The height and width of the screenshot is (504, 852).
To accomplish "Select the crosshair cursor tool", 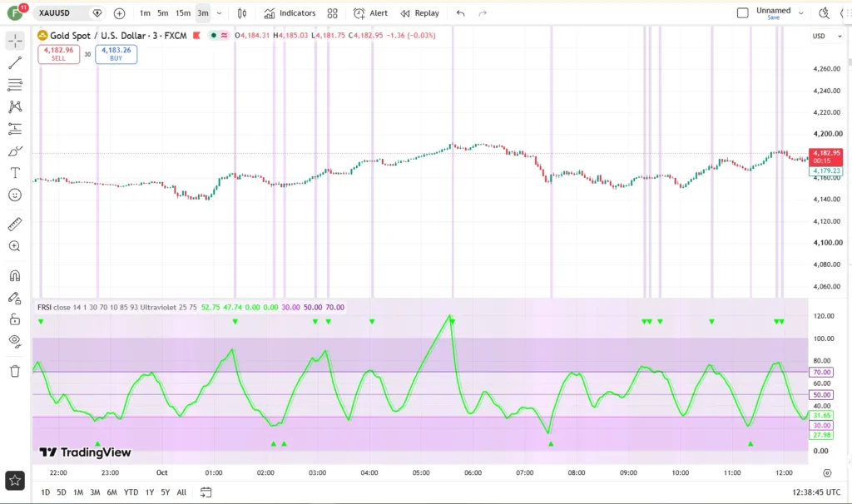I will pos(15,41).
